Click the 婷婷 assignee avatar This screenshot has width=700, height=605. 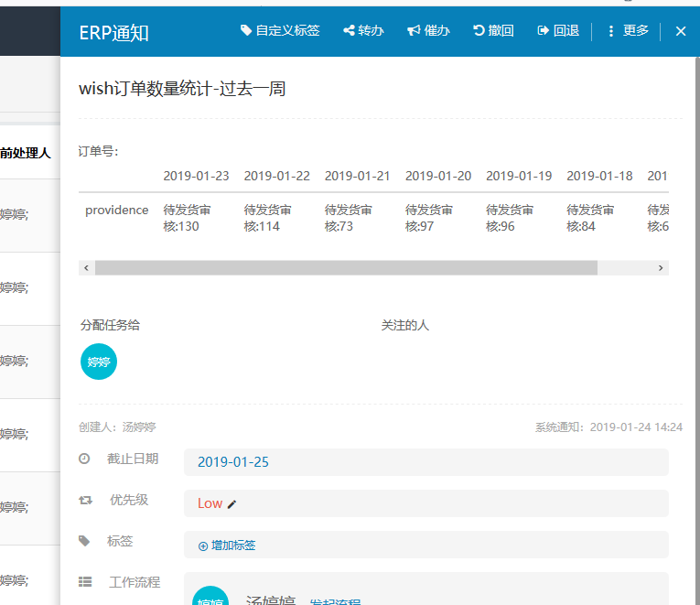tap(99, 362)
